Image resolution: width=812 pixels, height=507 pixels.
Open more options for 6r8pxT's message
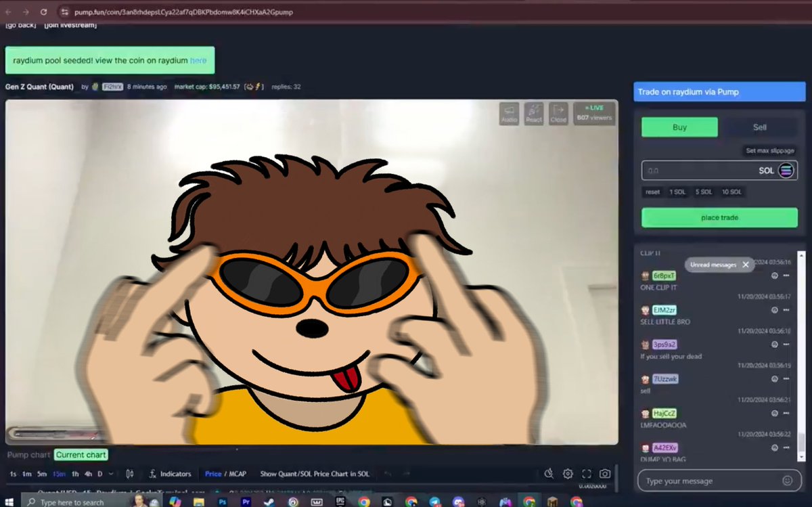tap(786, 275)
